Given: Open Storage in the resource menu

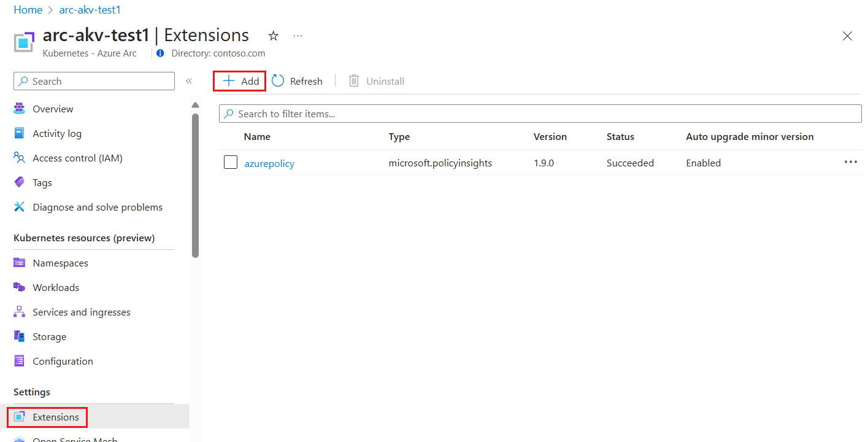Looking at the screenshot, I should click(x=49, y=336).
